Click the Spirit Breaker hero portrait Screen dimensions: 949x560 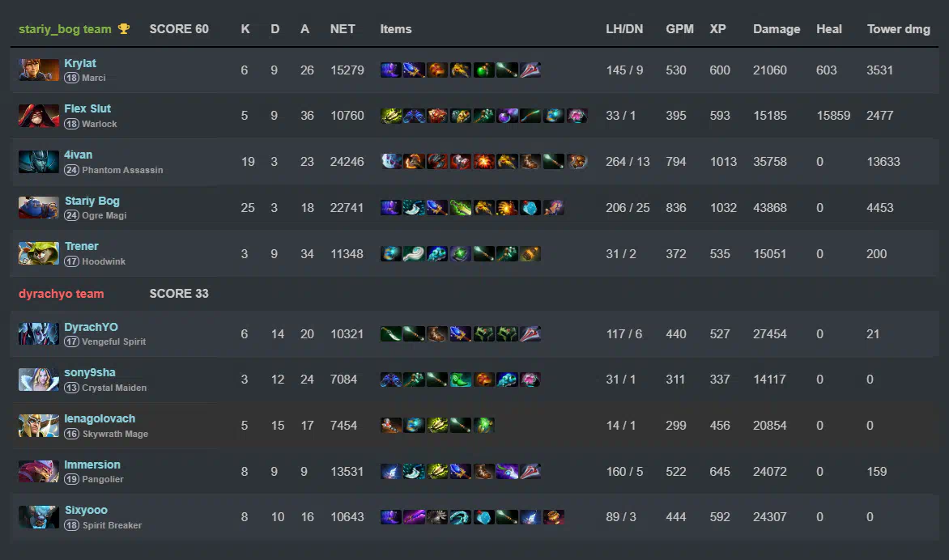point(39,517)
